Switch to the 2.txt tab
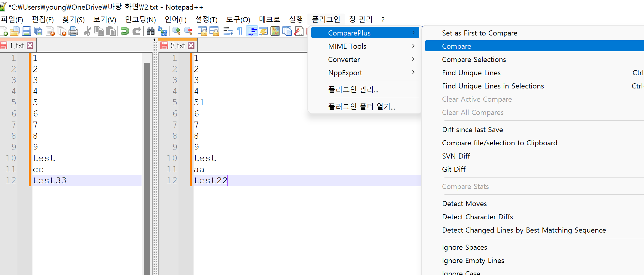 point(178,45)
